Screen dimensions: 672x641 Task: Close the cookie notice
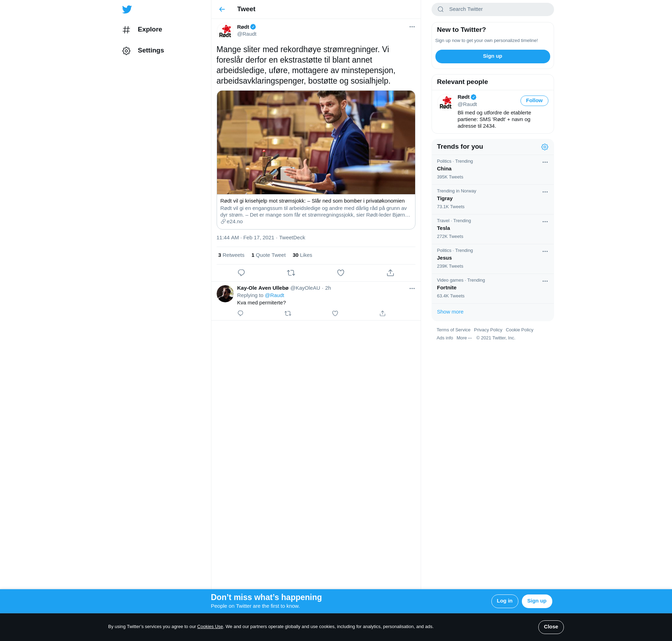pos(551,627)
